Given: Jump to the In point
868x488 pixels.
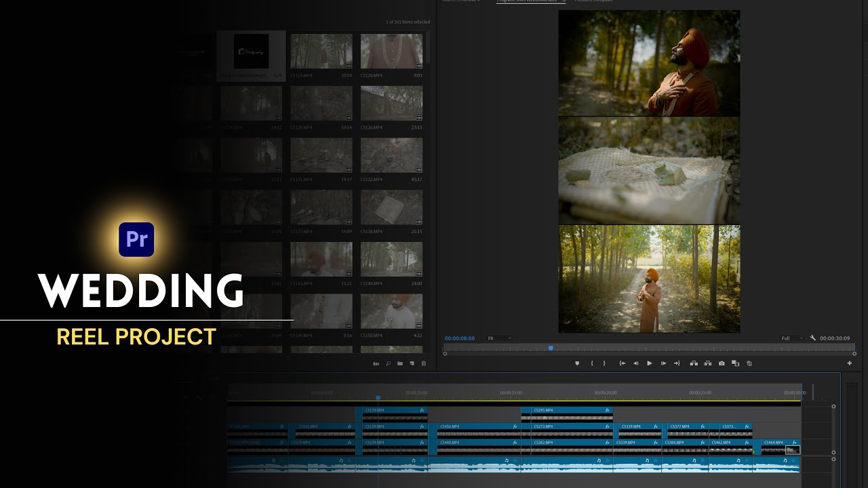Looking at the screenshot, I should point(623,363).
